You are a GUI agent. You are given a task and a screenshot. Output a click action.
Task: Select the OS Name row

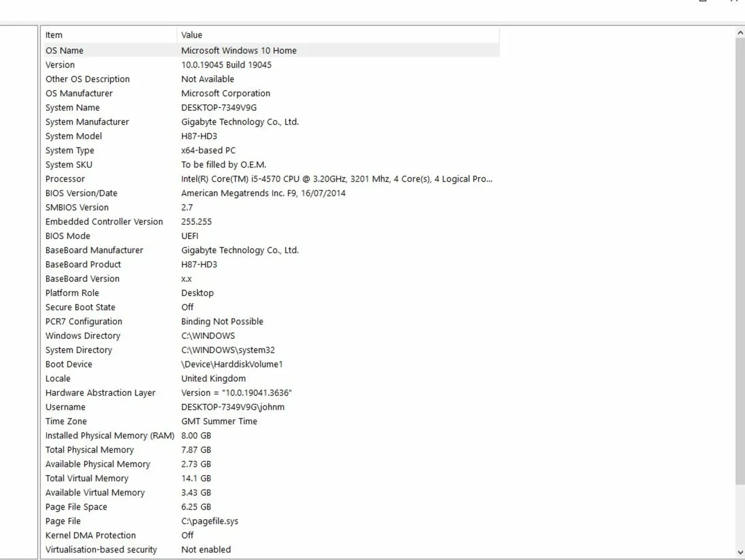point(65,51)
